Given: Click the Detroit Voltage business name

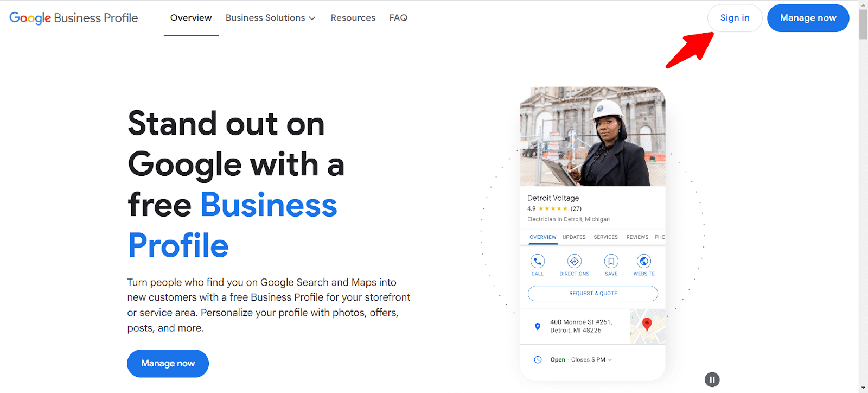Looking at the screenshot, I should coord(553,198).
